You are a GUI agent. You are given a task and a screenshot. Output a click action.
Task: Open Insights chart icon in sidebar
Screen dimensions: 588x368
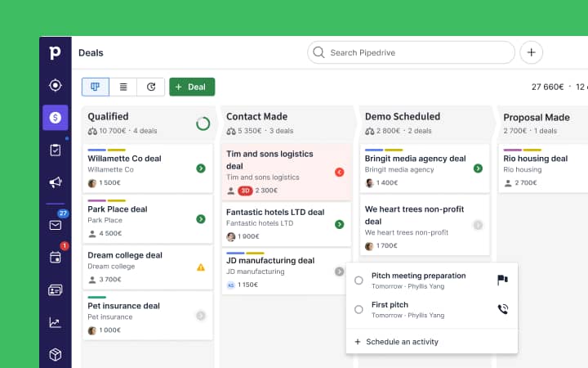(56, 322)
